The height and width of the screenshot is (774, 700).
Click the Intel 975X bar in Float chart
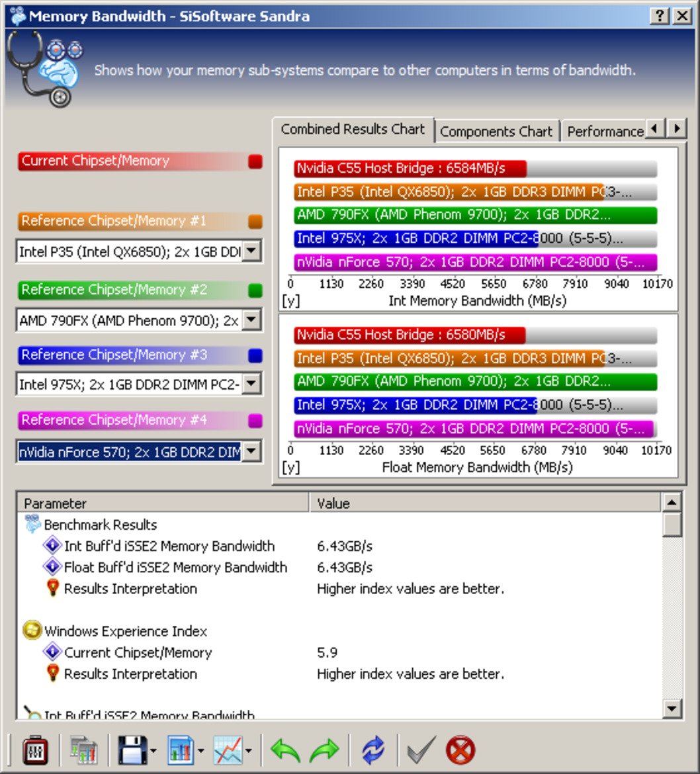416,405
